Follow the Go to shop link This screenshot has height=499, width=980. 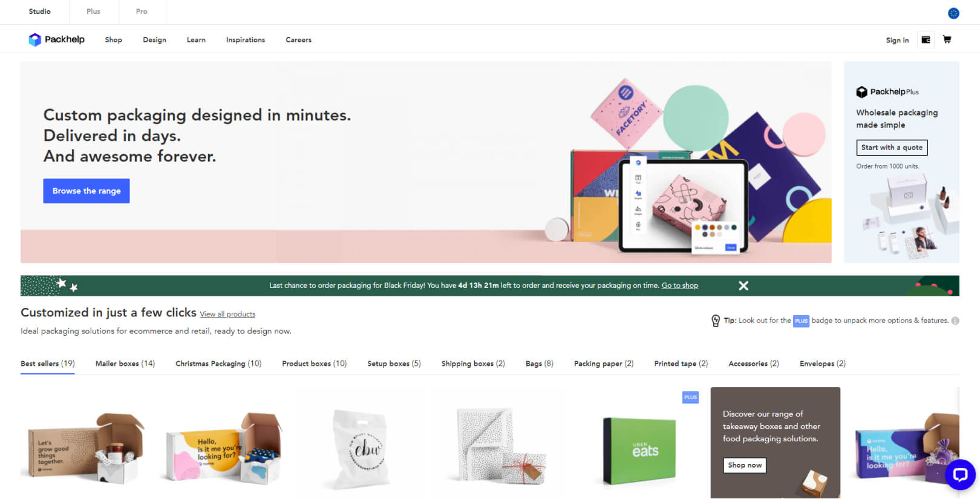(x=680, y=285)
